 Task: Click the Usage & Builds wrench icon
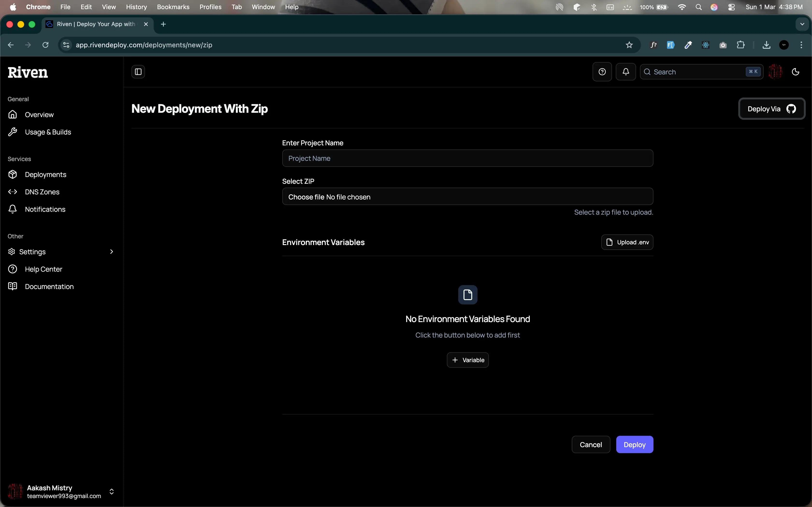pos(12,131)
